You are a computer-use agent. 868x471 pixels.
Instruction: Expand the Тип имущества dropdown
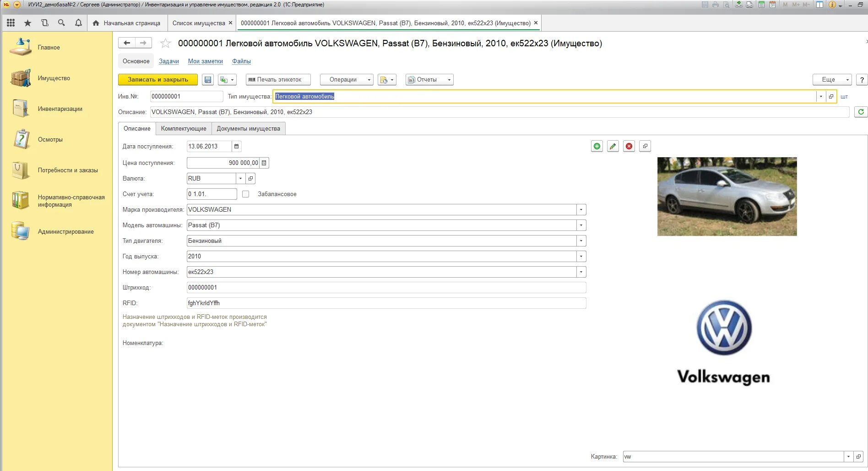(821, 97)
